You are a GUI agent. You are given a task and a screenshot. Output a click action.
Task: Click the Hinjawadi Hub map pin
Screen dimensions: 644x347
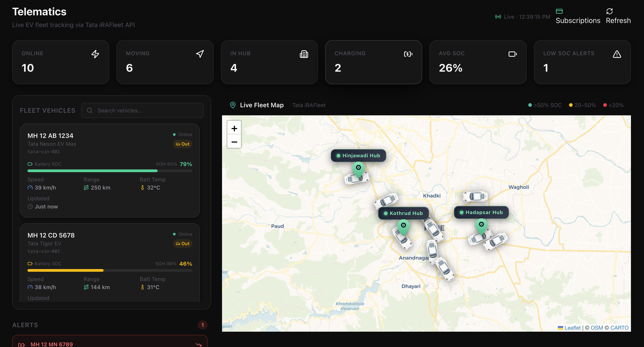[x=358, y=169]
